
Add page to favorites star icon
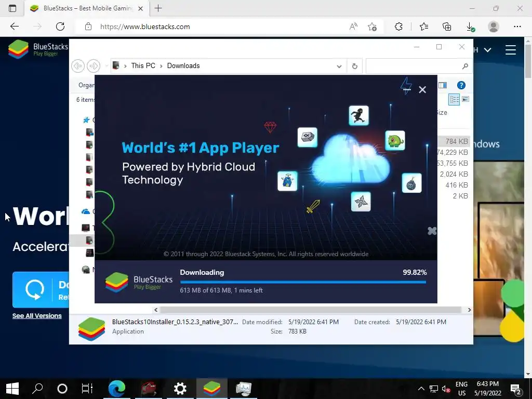(x=372, y=26)
